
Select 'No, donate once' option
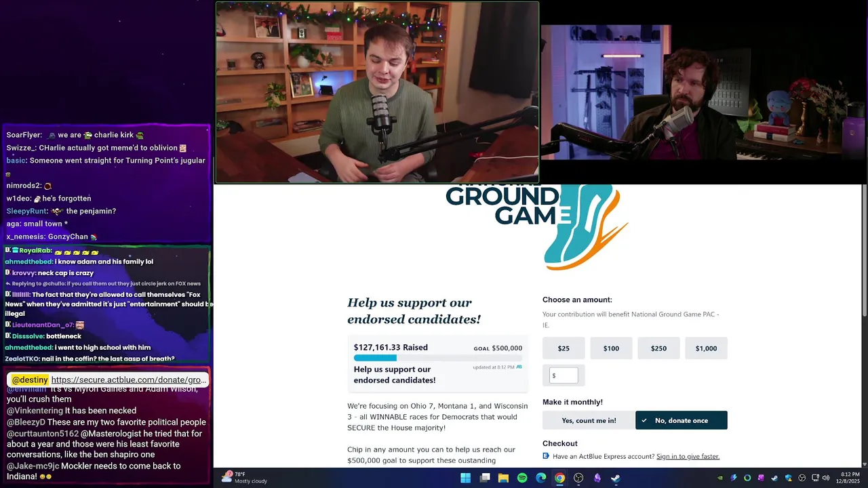[x=681, y=420]
